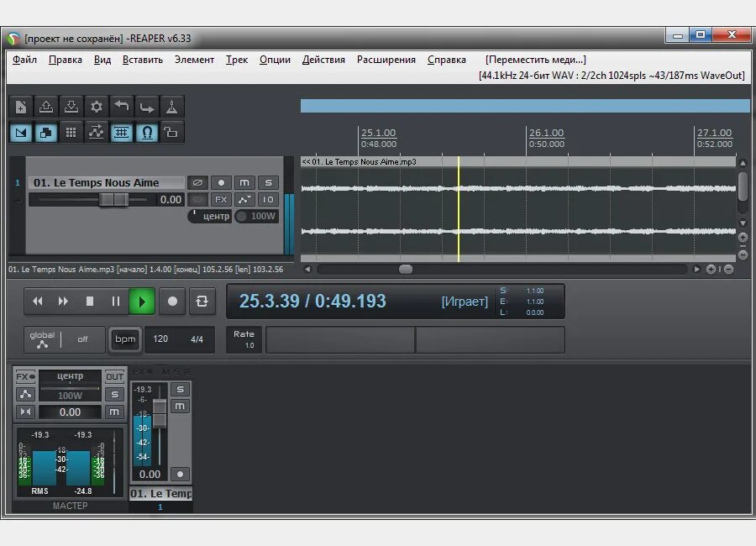Click the track pan центр knob
This screenshot has width=756, height=546.
[x=210, y=216]
